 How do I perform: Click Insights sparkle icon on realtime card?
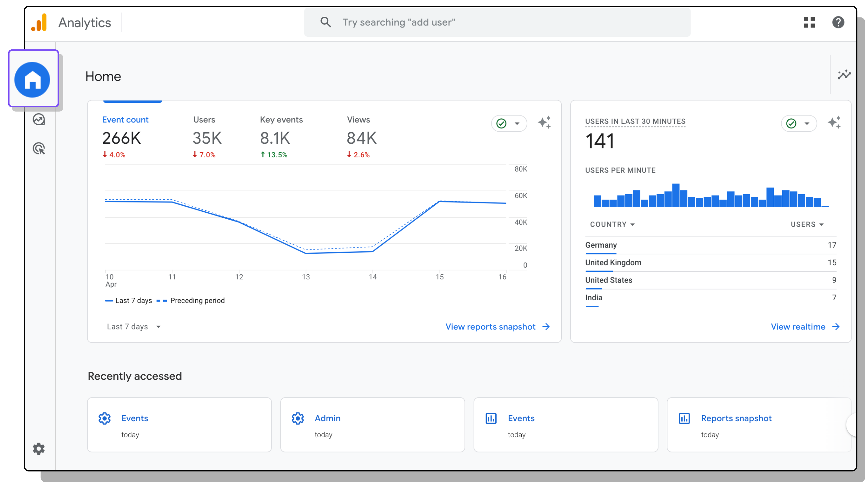834,122
